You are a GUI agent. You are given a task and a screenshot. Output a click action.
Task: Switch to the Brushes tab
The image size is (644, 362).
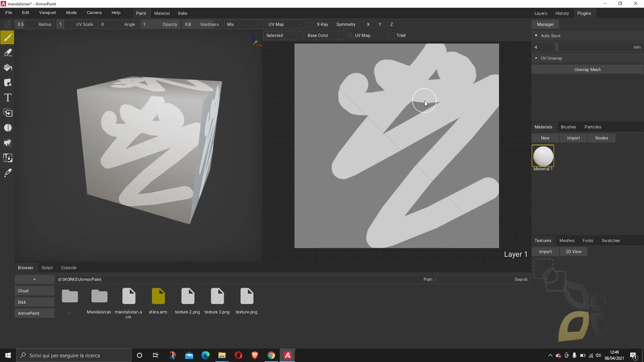[x=568, y=127]
